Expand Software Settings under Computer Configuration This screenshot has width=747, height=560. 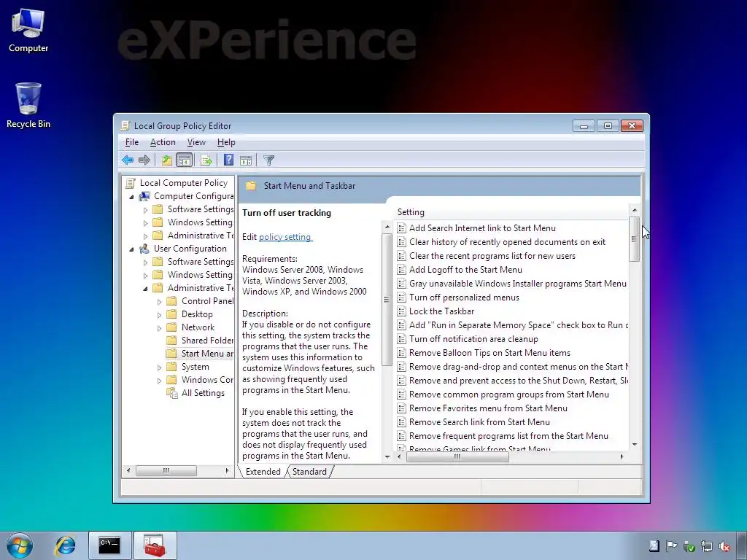click(146, 210)
